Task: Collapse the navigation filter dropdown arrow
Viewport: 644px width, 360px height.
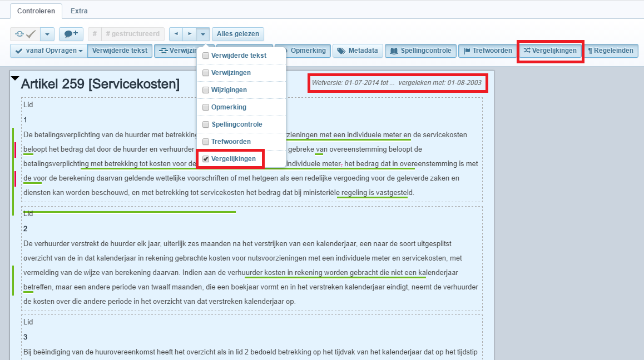Action: [204, 34]
